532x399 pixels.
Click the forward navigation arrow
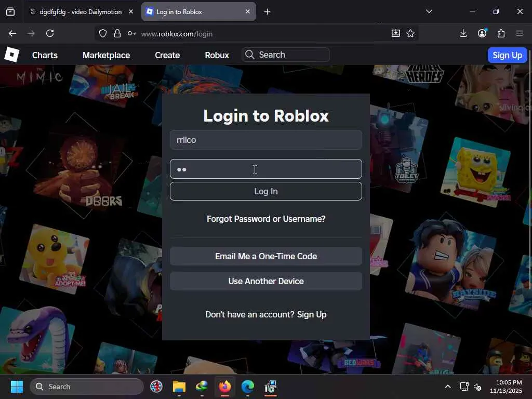(31, 33)
